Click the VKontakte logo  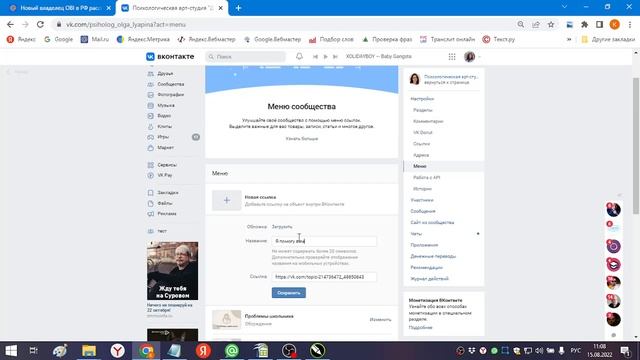(x=170, y=57)
